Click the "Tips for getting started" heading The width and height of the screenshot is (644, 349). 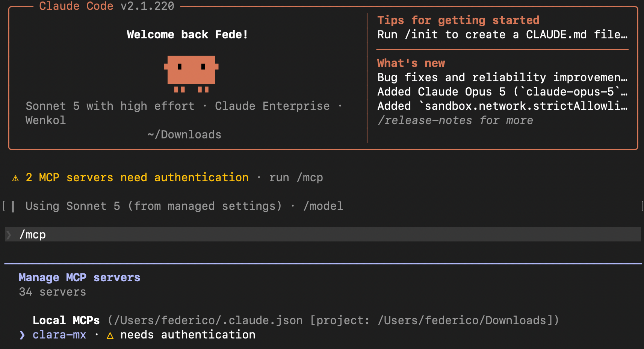[x=458, y=20]
